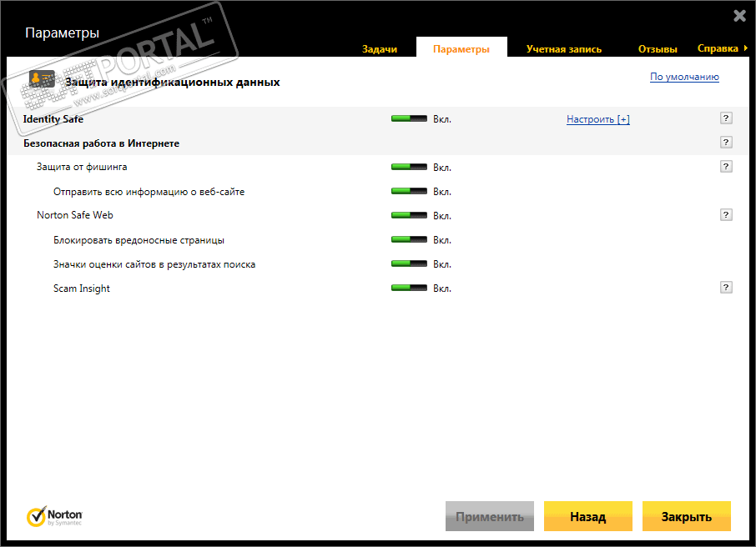Click the Применить button
756x547 pixels.
click(x=489, y=517)
